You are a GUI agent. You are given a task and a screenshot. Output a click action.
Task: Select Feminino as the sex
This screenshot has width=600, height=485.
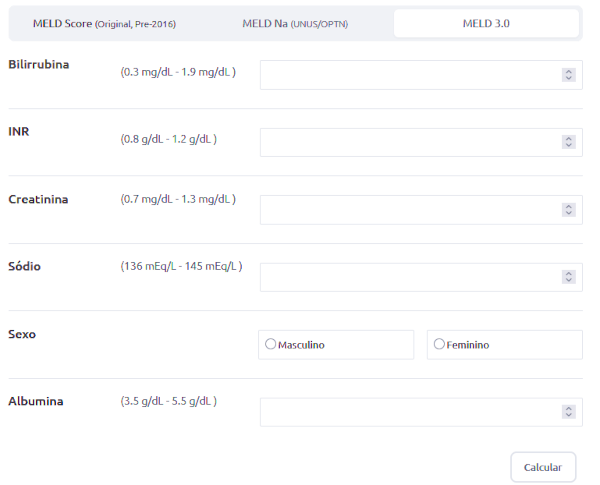[x=439, y=345]
